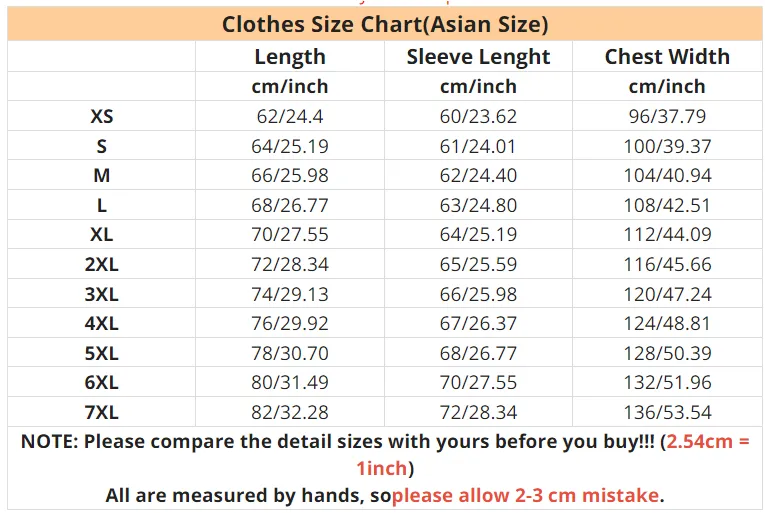Viewport: 765px width, 513px height.
Task: Click the XS size row label
Action: [101, 116]
